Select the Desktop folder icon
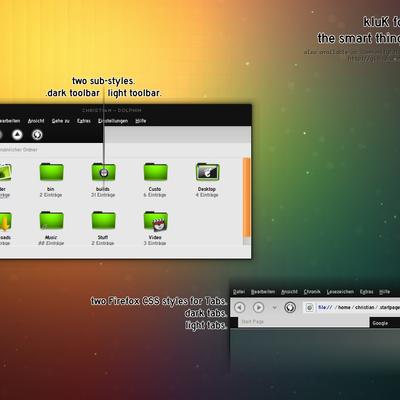The width and height of the screenshot is (400, 400). [x=208, y=172]
